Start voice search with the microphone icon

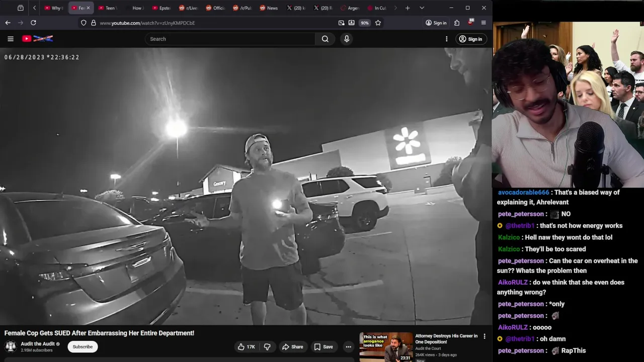(346, 39)
